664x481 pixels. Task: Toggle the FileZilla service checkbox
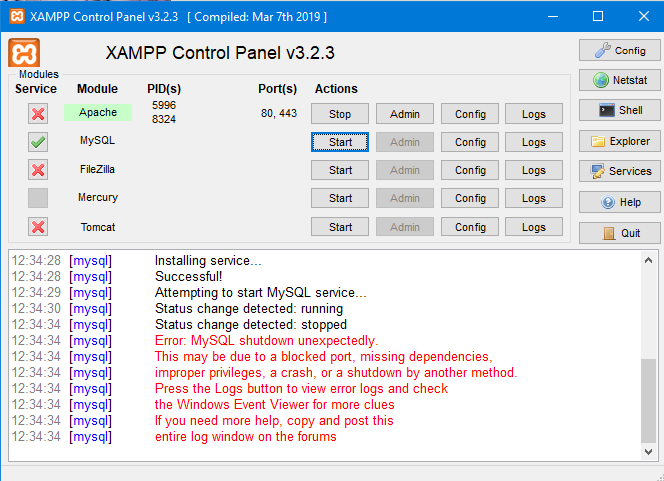tap(38, 170)
